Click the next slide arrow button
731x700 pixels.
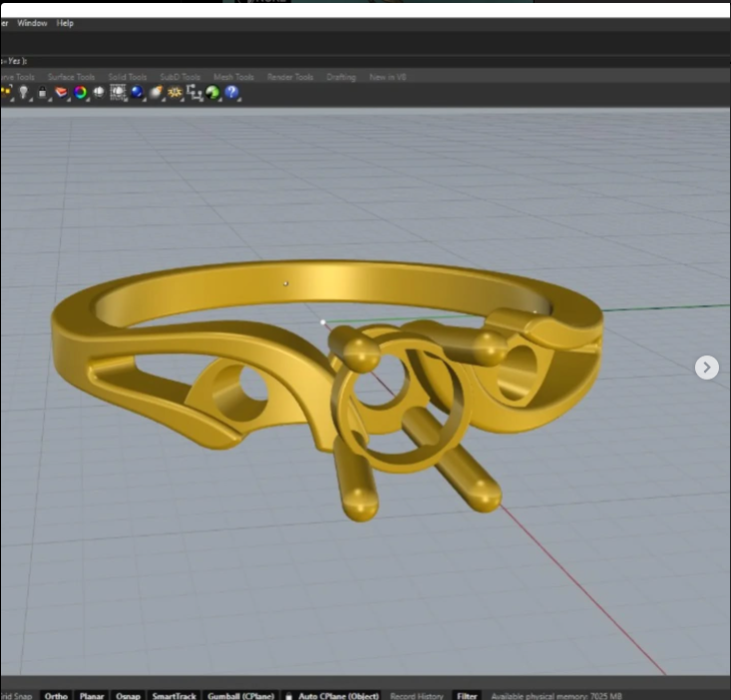tap(706, 367)
